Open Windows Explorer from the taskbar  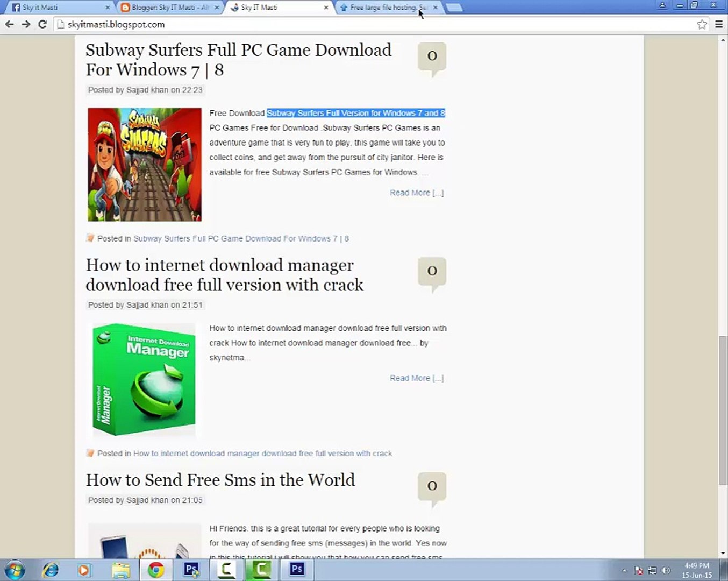121,570
